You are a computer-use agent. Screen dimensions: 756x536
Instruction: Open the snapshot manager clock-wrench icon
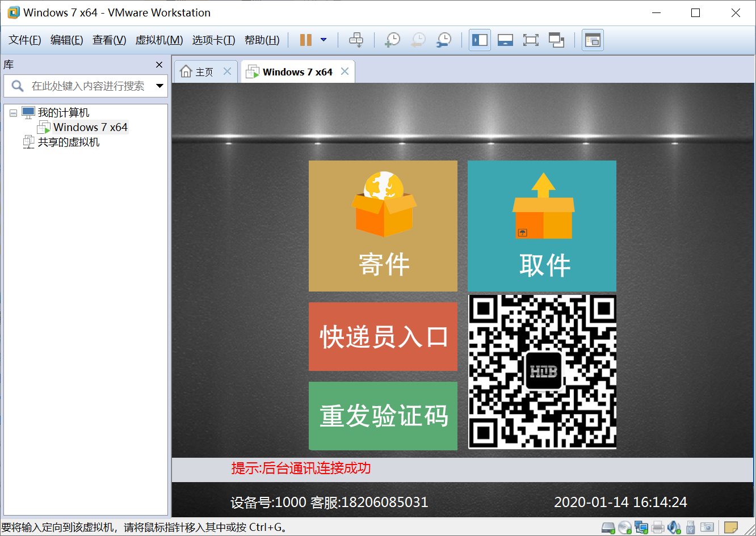coord(444,40)
